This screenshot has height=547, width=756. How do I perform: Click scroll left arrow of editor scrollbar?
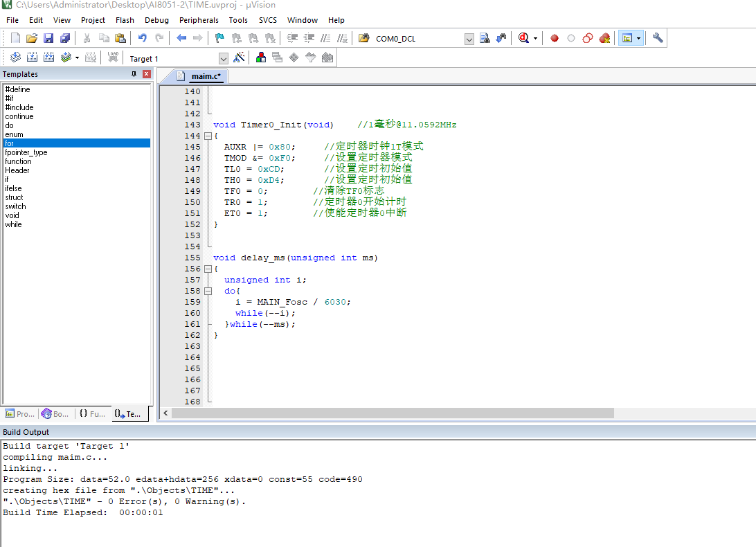pyautogui.click(x=166, y=413)
